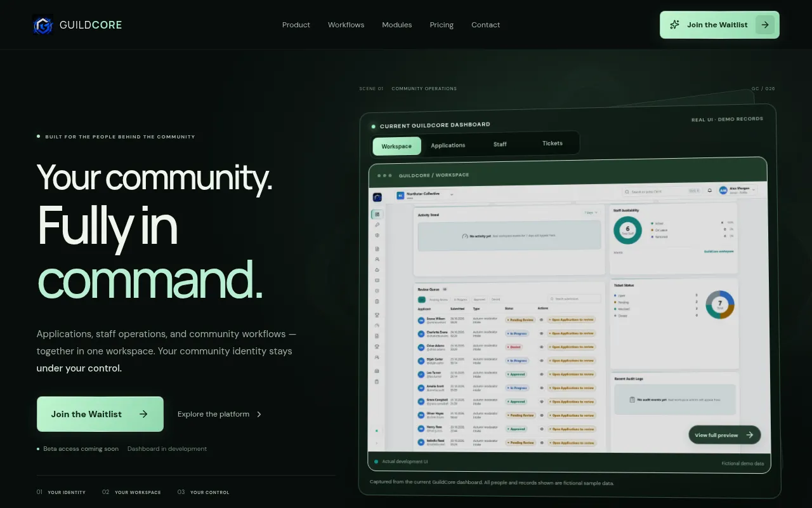Viewport: 812px width, 508px height.
Task: Click the sparkle icon beside Join the Waitlist
Action: click(674, 25)
